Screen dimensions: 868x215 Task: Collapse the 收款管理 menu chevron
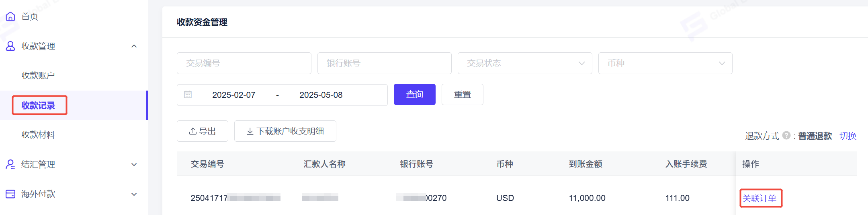(134, 46)
